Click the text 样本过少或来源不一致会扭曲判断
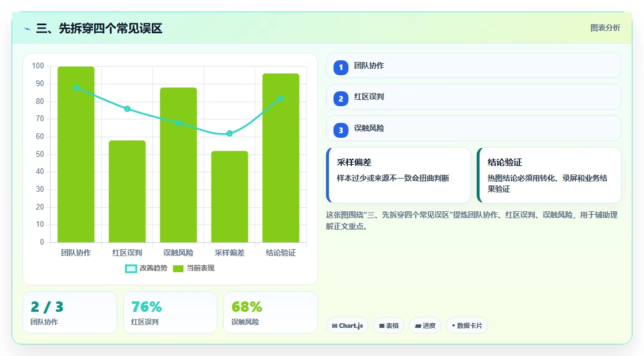This screenshot has width=644, height=356. pos(393,178)
